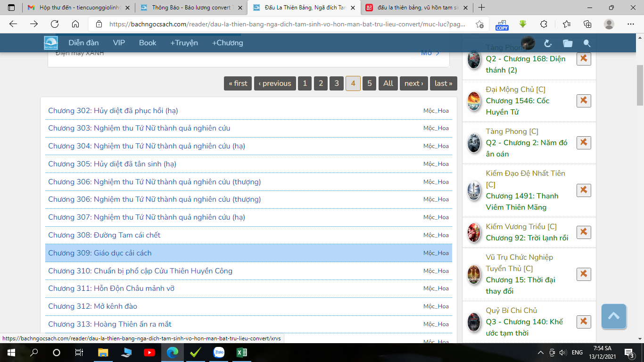
Task: Open the +Truyện menu
Action: coord(184,43)
